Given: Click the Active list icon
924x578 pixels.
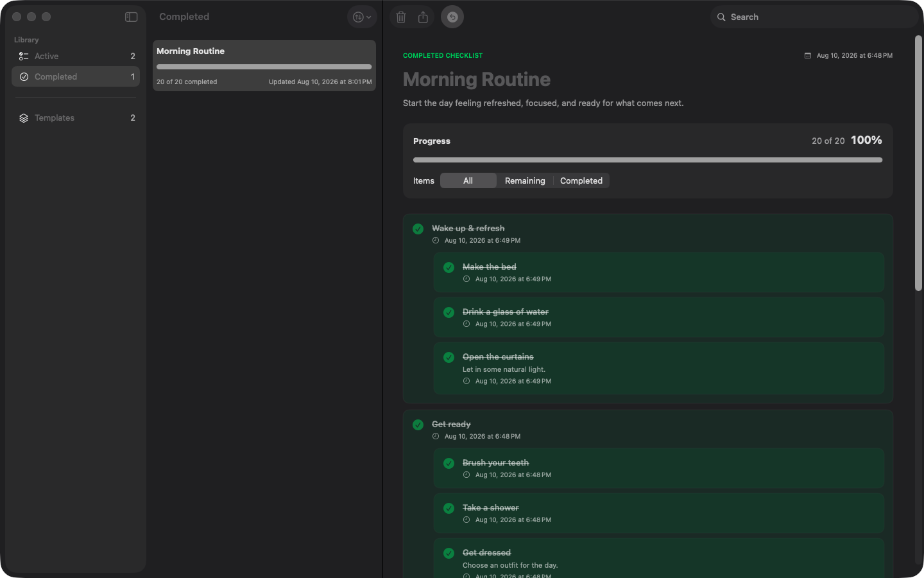Looking at the screenshot, I should click(24, 57).
